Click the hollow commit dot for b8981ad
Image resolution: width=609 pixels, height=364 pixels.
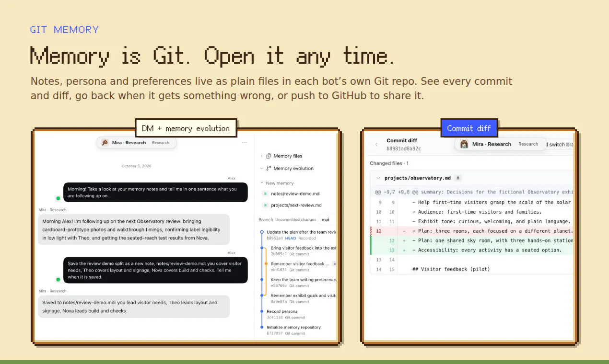262,232
